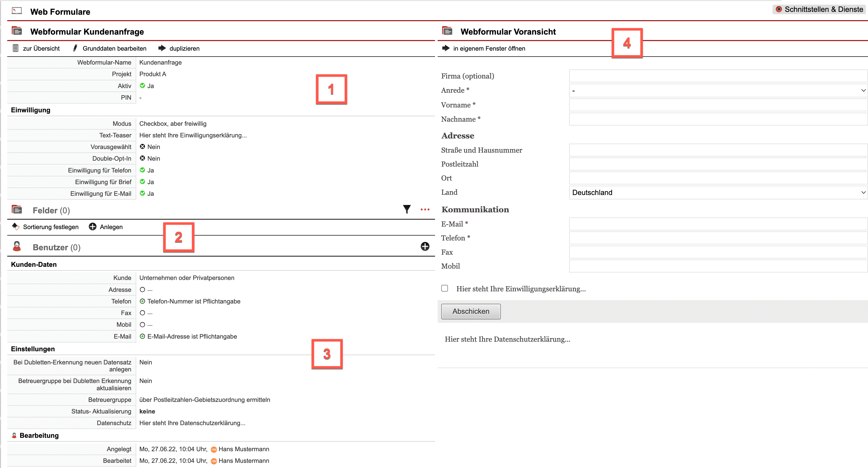Expand the Land dropdown showing Deutschland

[x=718, y=192]
